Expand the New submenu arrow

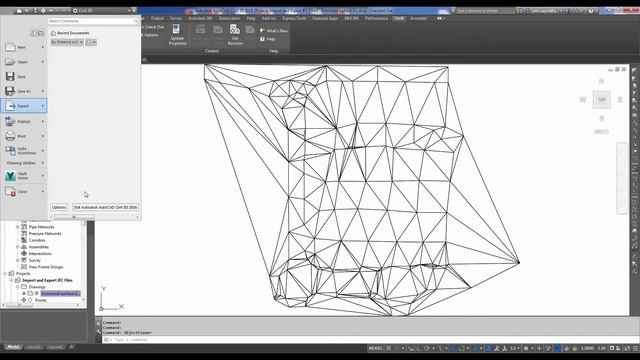[x=43, y=47]
